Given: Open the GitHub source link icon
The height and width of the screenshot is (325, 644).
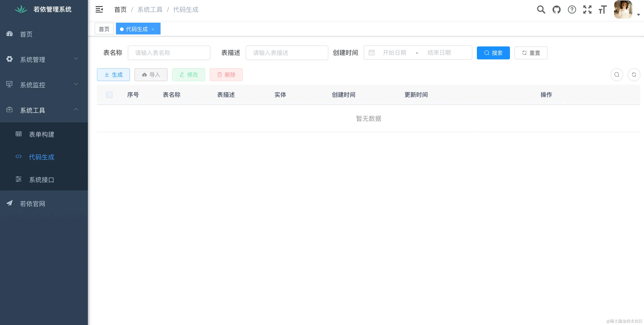Looking at the screenshot, I should (557, 10).
